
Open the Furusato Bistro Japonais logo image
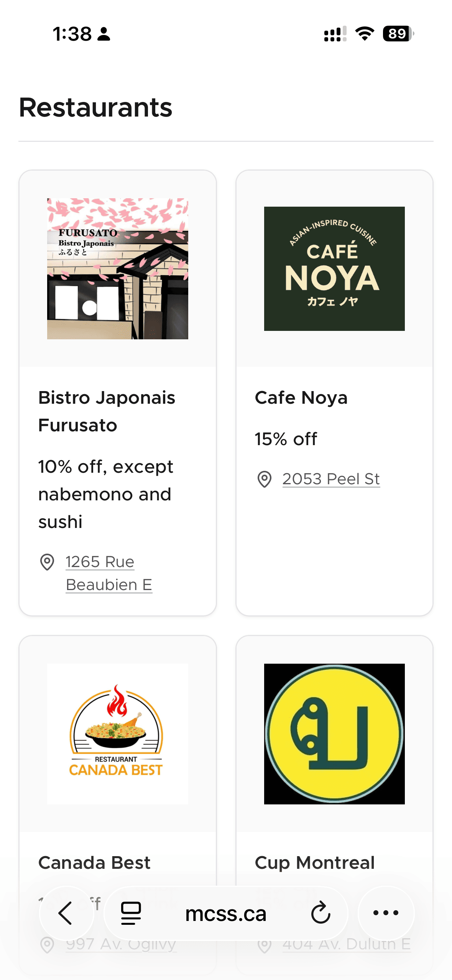(x=118, y=269)
